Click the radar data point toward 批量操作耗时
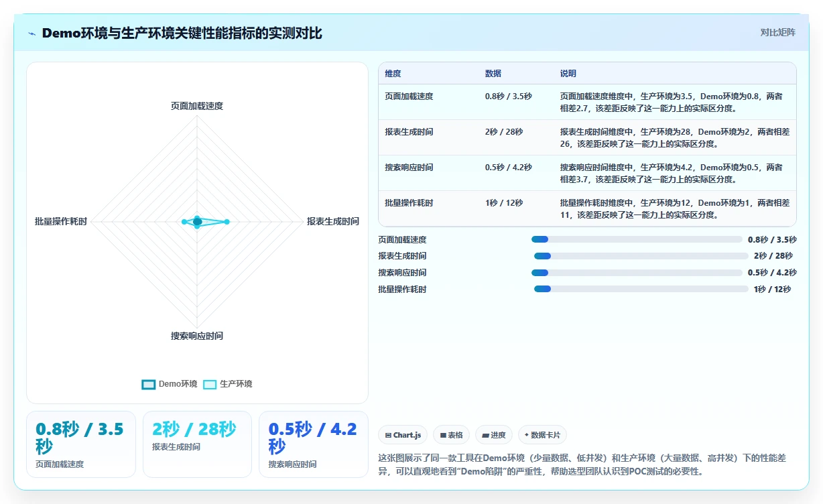This screenshot has width=823, height=504. click(x=184, y=221)
